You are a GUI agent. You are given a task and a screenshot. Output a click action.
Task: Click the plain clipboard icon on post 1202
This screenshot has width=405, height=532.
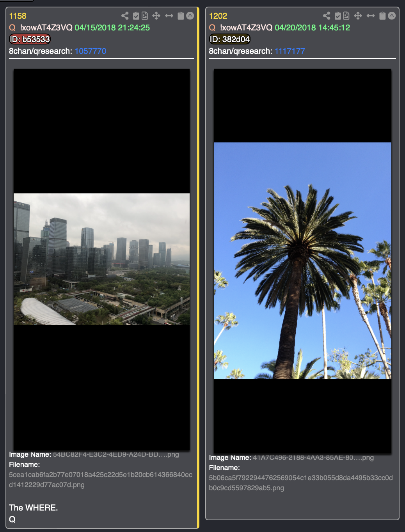(382, 16)
